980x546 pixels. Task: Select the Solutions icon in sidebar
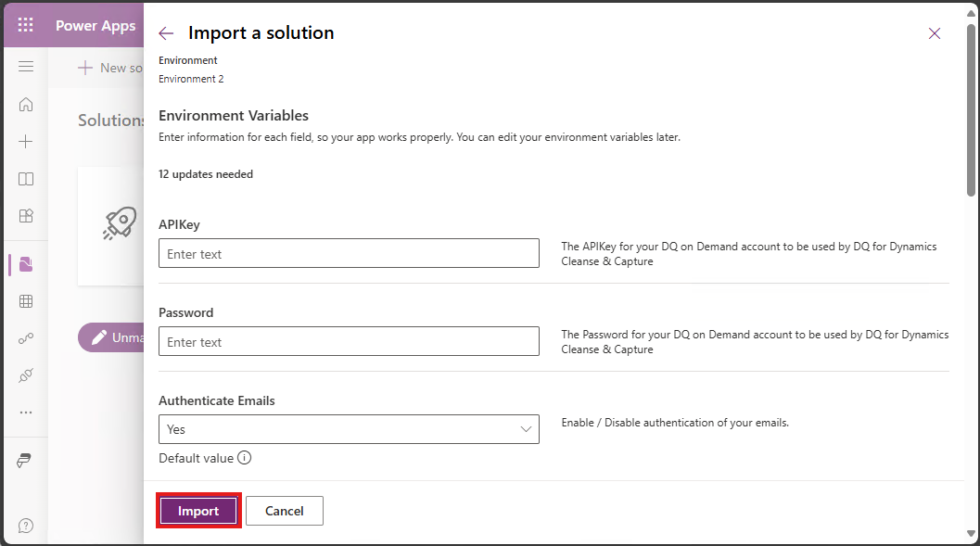[x=26, y=265]
